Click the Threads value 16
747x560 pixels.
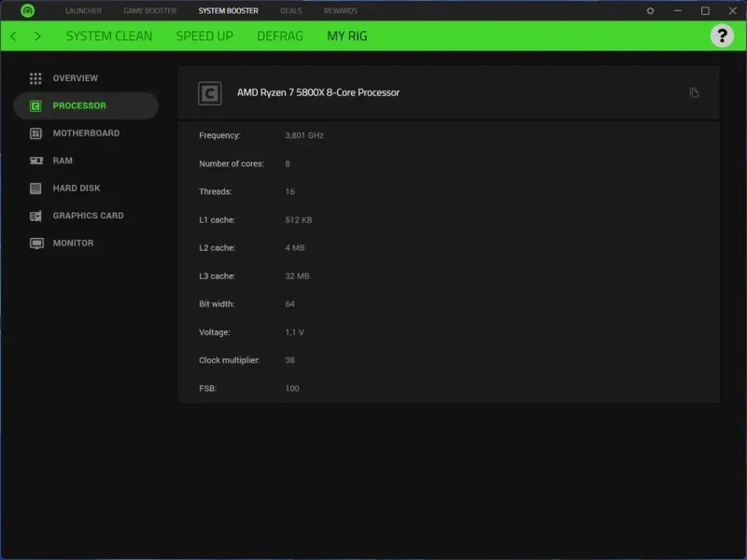point(290,191)
